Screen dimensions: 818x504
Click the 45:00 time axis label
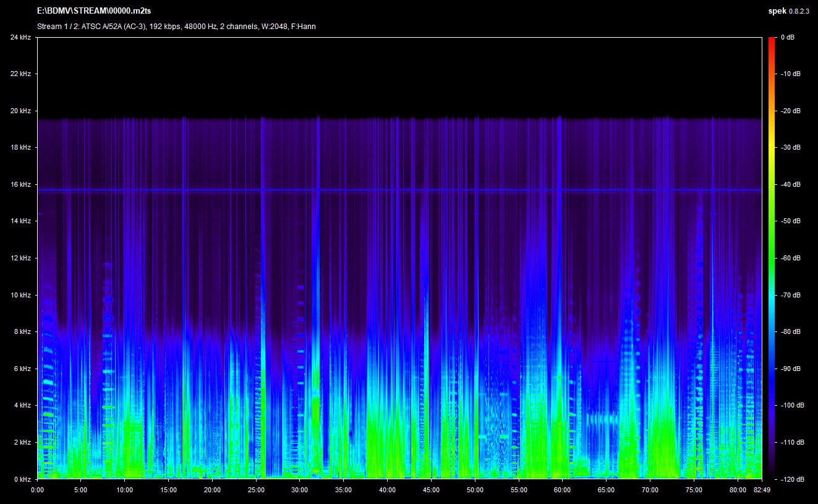click(431, 490)
